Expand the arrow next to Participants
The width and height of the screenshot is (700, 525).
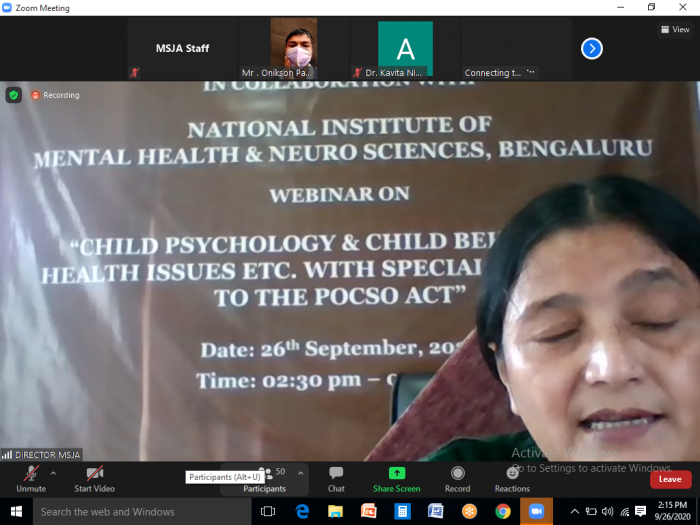coord(300,473)
